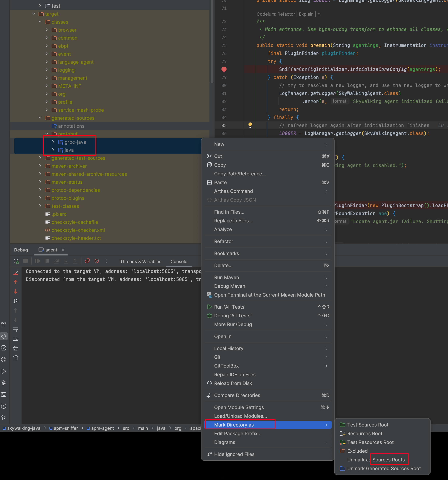Click Unmark Generated Sources Root
Viewport: 448px width, 480px height.
[382, 468]
